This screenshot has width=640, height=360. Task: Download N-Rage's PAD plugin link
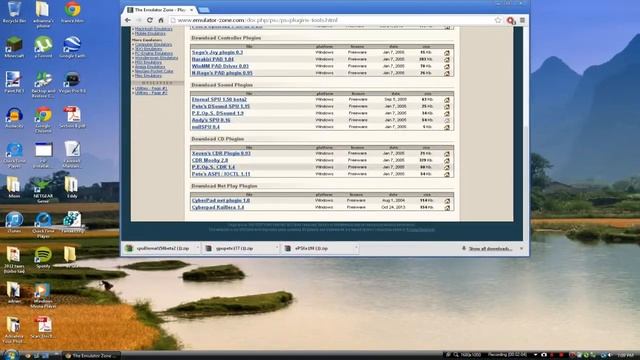click(x=222, y=73)
